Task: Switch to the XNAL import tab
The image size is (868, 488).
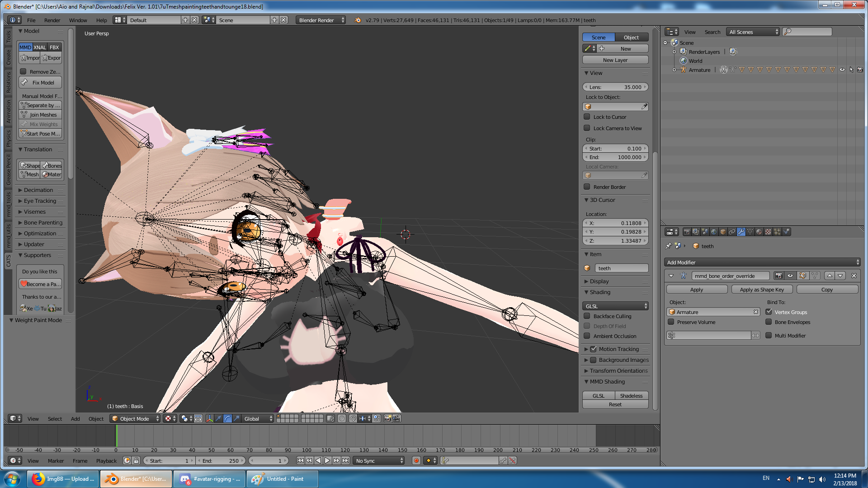Action: coord(40,47)
